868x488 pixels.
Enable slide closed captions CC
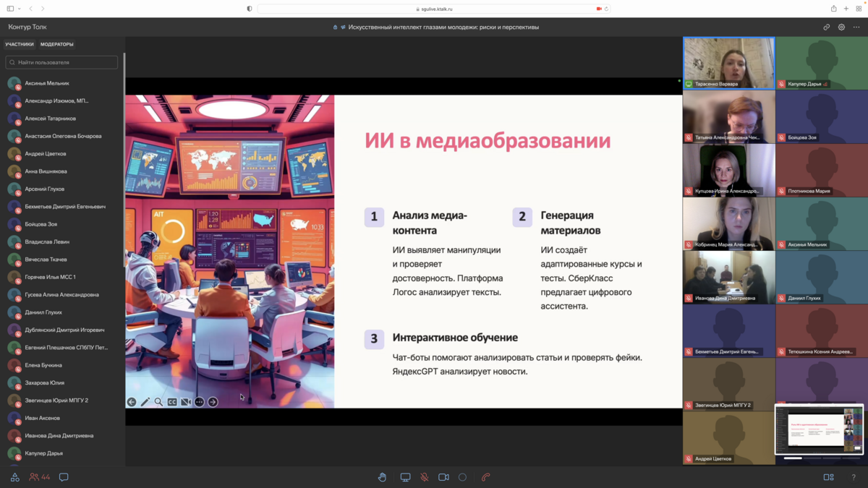pos(172,402)
